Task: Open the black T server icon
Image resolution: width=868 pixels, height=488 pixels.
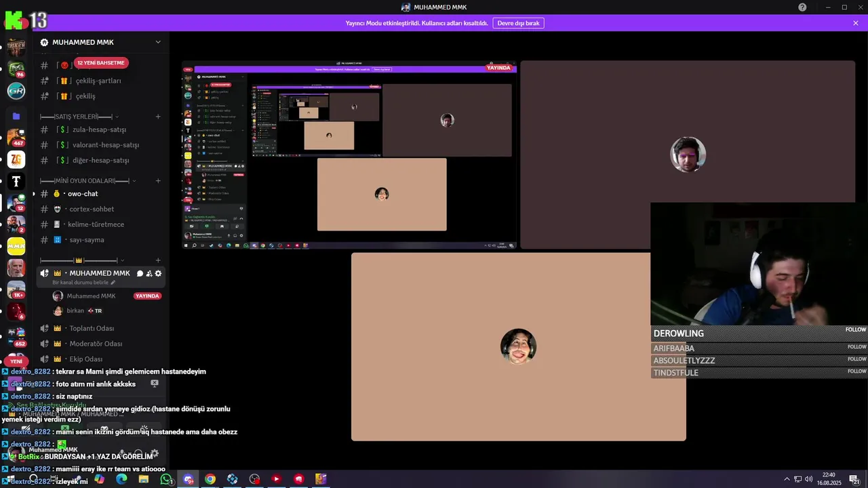Action: 16,181
